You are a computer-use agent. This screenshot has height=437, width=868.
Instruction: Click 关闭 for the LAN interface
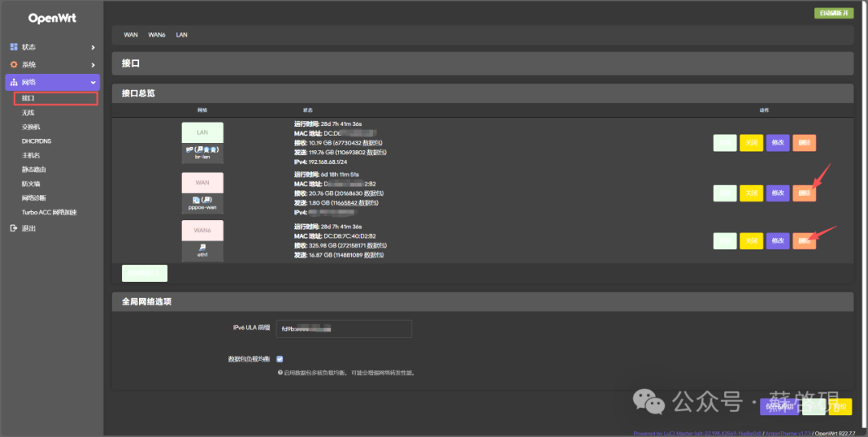[751, 143]
